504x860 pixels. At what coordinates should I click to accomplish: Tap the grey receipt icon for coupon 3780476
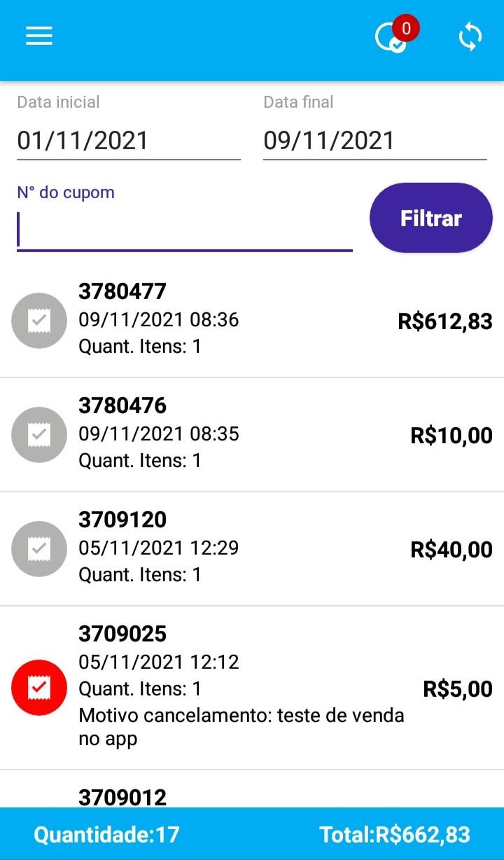coord(39,435)
